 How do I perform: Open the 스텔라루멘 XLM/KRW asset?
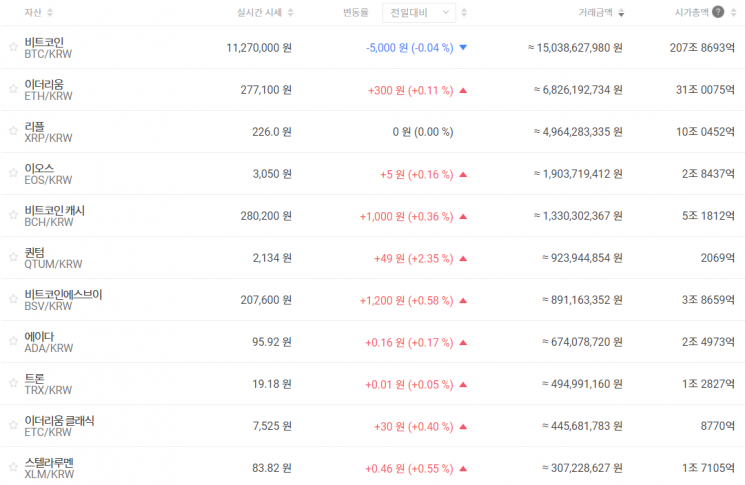[x=49, y=468]
